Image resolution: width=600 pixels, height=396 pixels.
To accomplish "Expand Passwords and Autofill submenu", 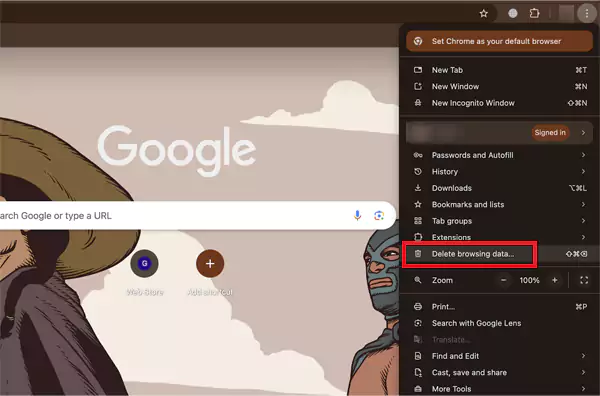I will [x=499, y=155].
